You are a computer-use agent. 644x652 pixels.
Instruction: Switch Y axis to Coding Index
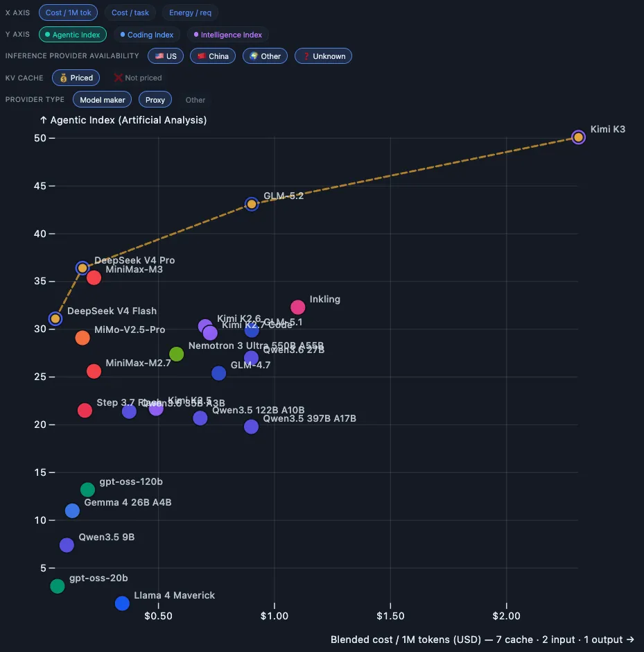click(x=147, y=35)
